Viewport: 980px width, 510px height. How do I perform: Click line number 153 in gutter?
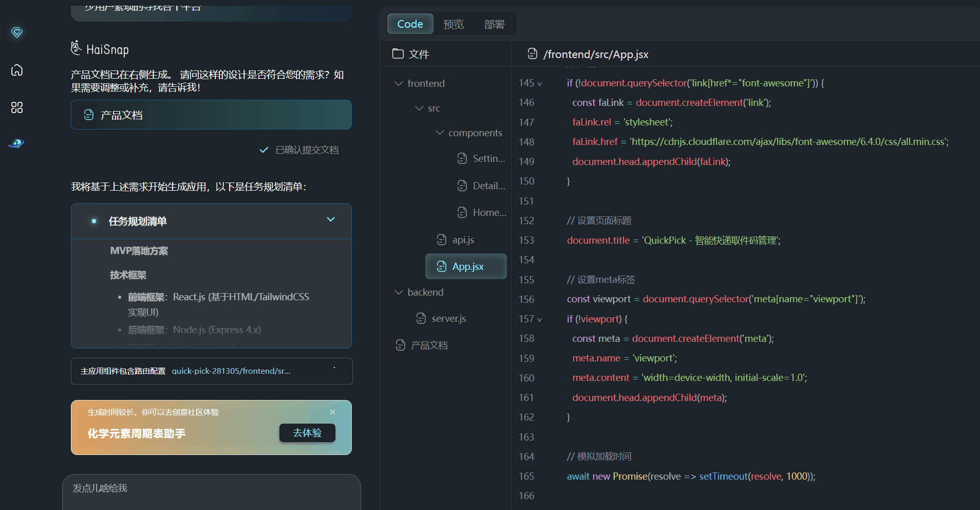pos(526,240)
